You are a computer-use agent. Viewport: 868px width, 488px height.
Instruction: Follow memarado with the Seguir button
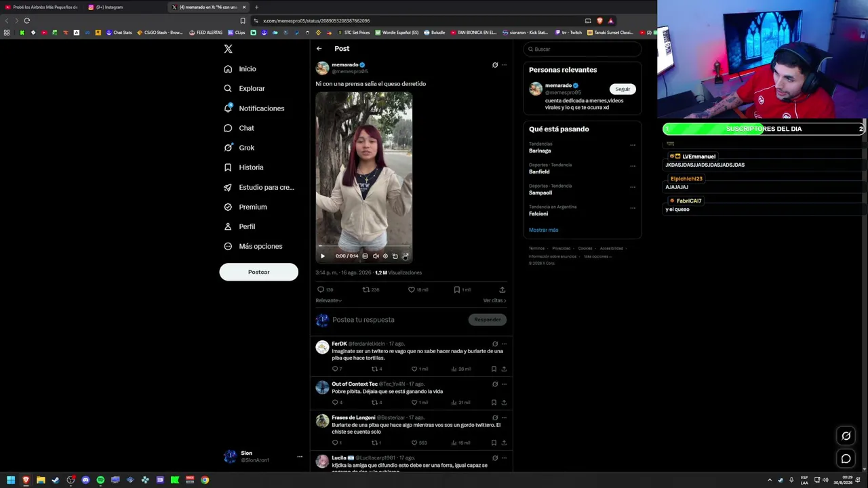pyautogui.click(x=623, y=89)
